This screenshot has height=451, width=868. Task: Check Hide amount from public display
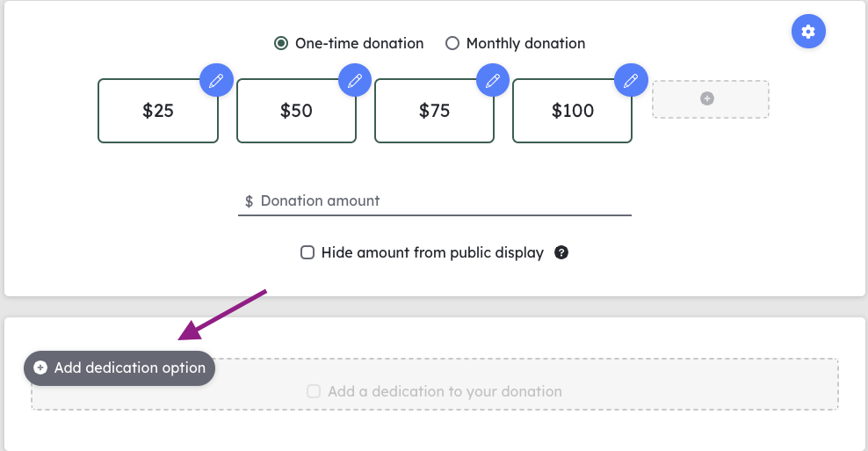(x=307, y=252)
